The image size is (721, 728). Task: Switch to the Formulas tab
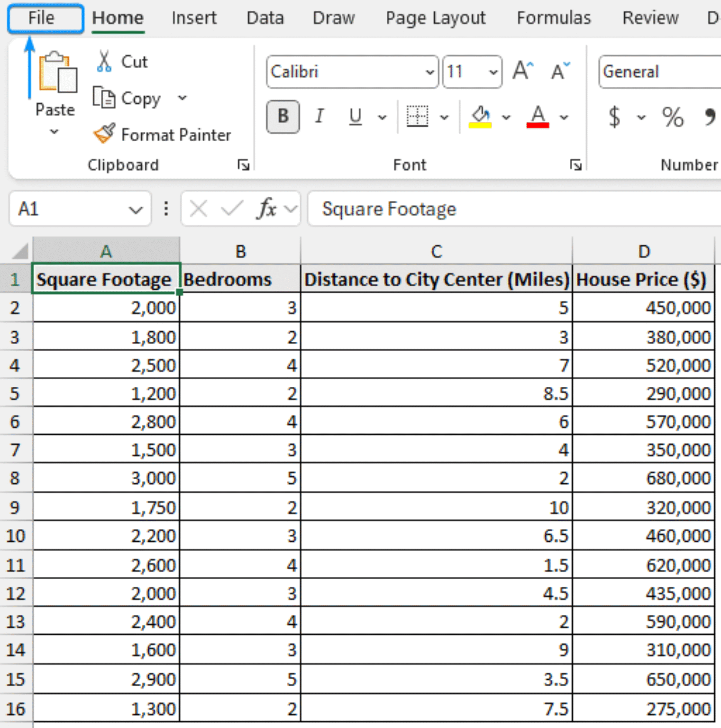[x=554, y=18]
